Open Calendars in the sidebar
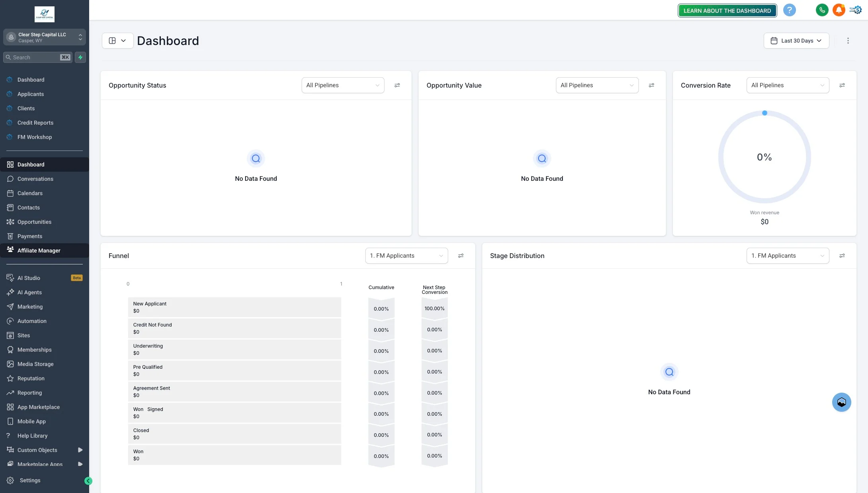 tap(45, 193)
